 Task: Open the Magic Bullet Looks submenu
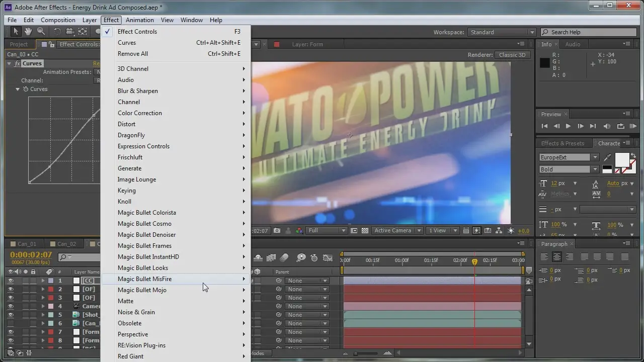click(143, 268)
